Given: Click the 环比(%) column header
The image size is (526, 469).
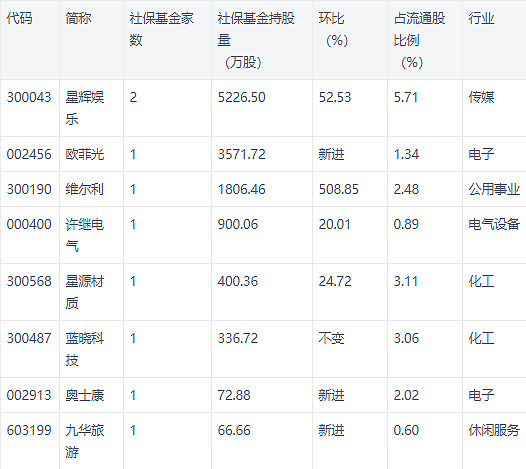Looking at the screenshot, I should 333,29.
